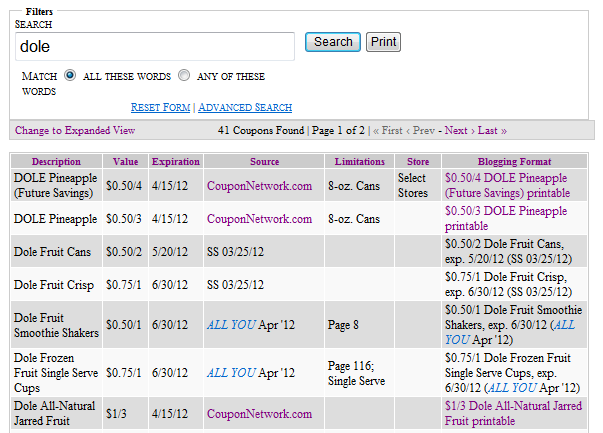Viewport: 603px width, 433px height.
Task: Click the Print button
Action: [x=383, y=42]
